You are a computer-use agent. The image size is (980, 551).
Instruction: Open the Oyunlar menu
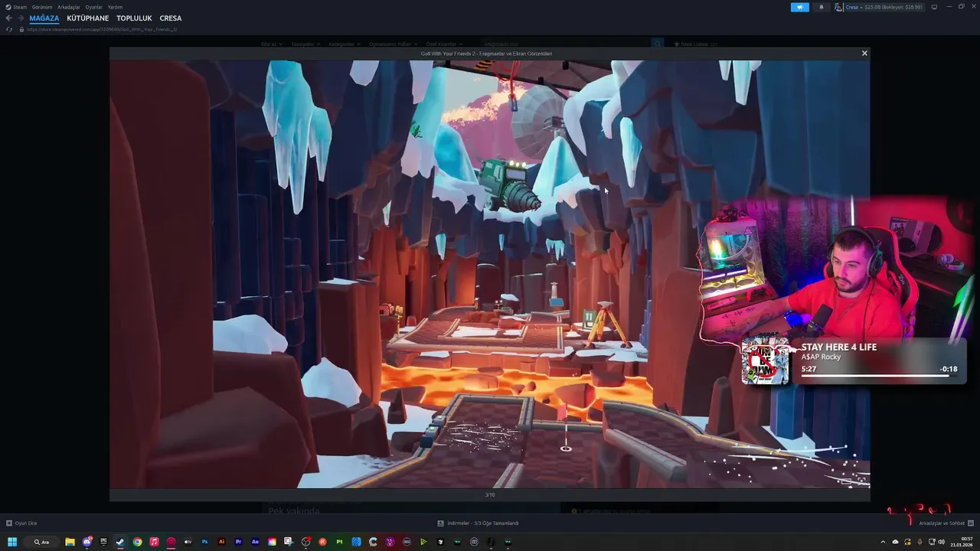(x=93, y=7)
